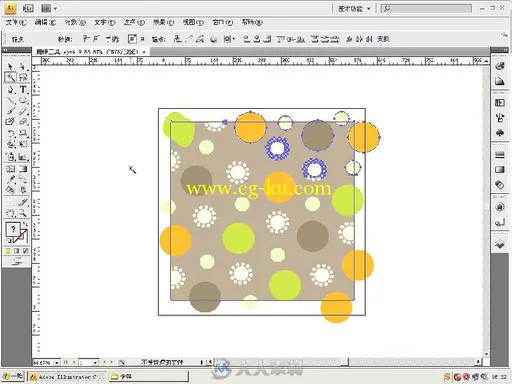Set paint mode to Gradient

[17, 251]
